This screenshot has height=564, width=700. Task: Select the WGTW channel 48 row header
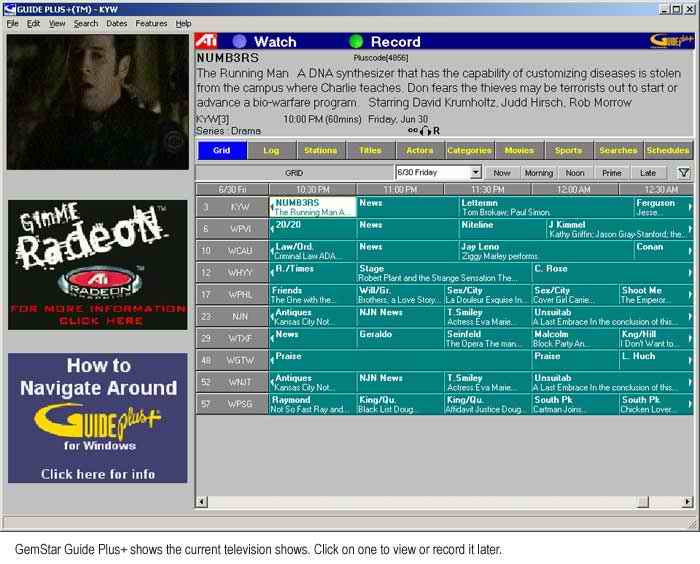pos(232,360)
